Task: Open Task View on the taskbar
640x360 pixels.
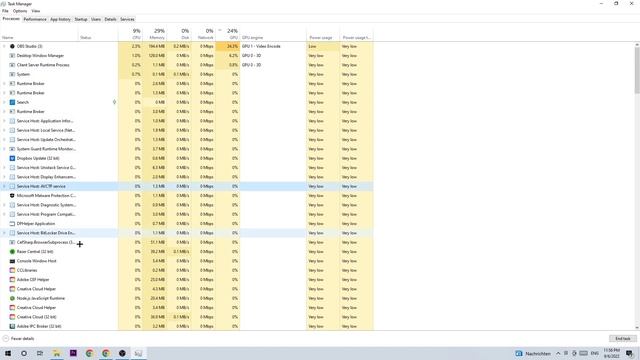Action: (x=40, y=353)
